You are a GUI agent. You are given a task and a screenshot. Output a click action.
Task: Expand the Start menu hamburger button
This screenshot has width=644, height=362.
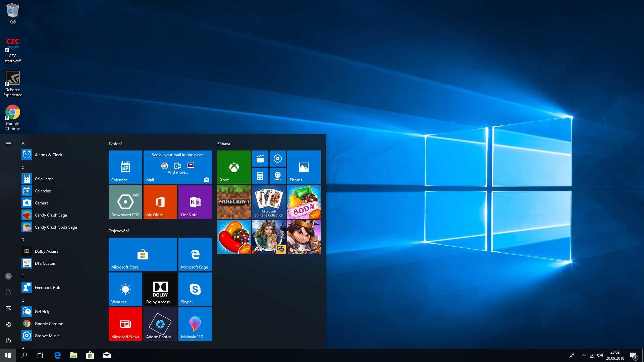[x=8, y=143]
